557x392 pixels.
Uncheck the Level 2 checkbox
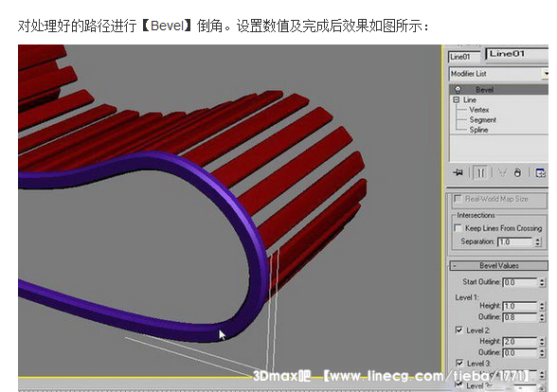tap(458, 330)
